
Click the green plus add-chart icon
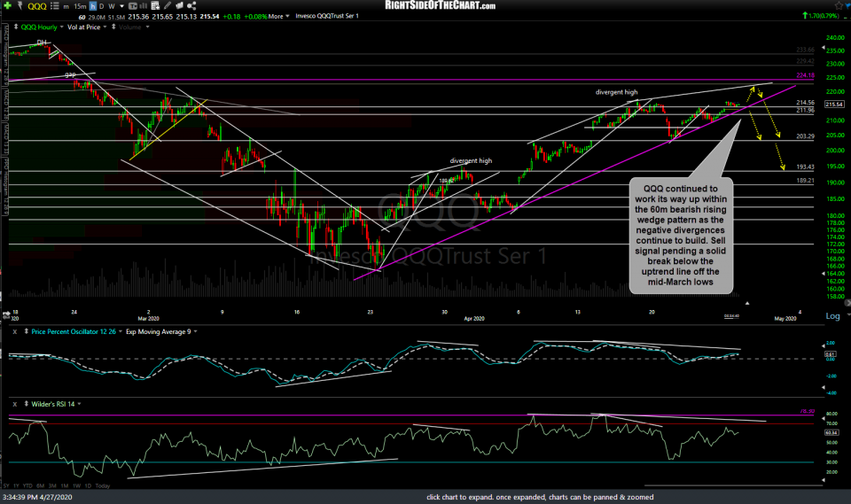click(x=8, y=5)
